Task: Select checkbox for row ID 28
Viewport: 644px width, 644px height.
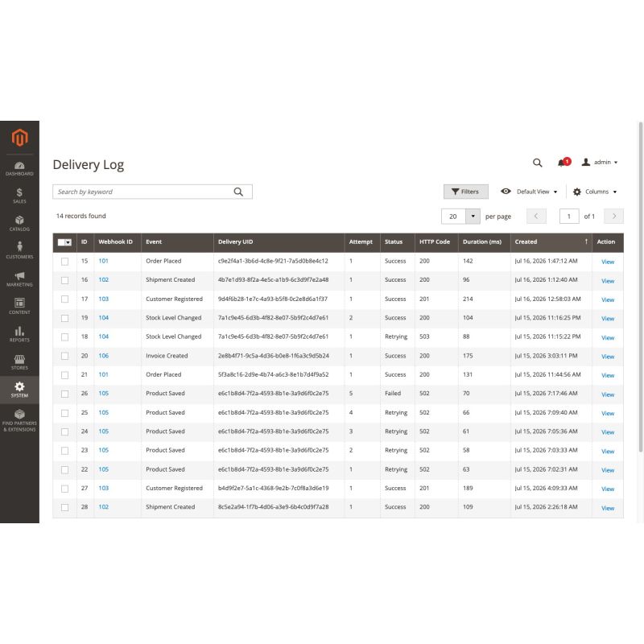Action: (x=64, y=507)
